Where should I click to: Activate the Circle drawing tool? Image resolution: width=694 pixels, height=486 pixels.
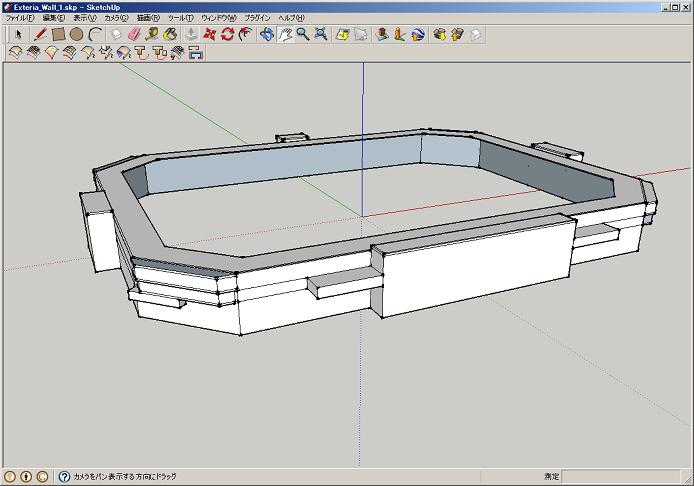tap(77, 34)
